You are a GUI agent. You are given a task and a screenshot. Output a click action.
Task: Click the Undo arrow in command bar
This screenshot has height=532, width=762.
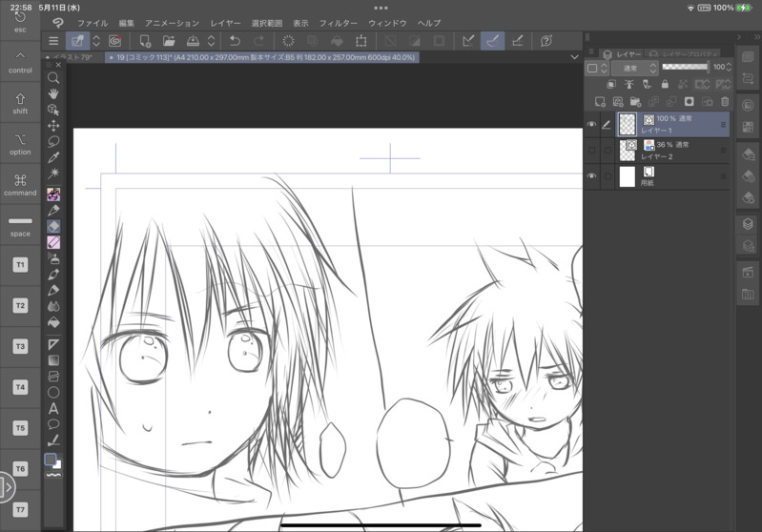point(235,41)
